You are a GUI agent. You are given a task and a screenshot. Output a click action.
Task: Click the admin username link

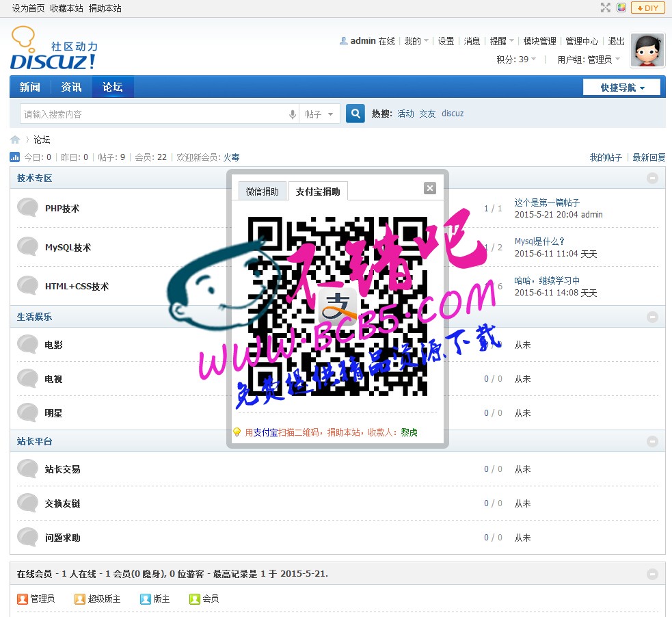363,41
